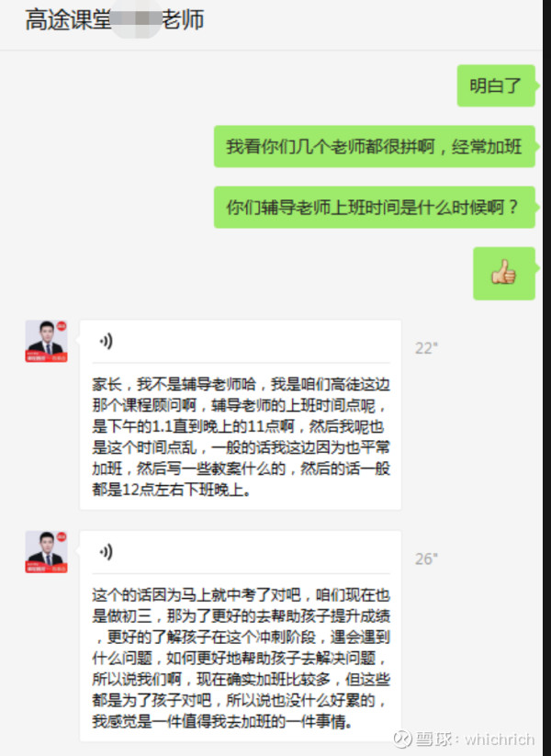The height and width of the screenshot is (756, 551).
Task: Click the 雪球 logo icon in watermark
Action: 402,739
